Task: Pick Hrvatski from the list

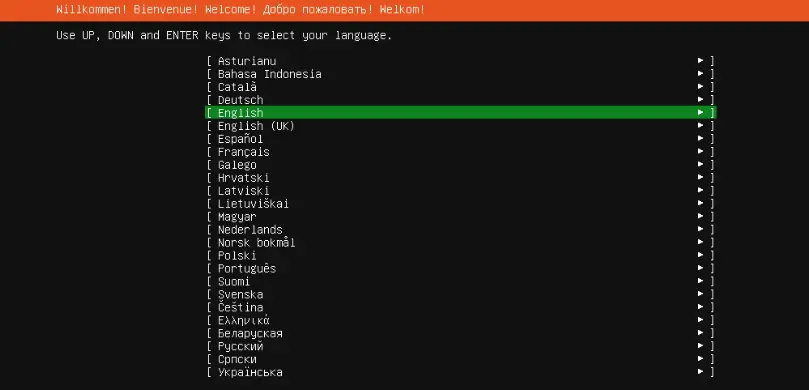Action: coord(461,177)
